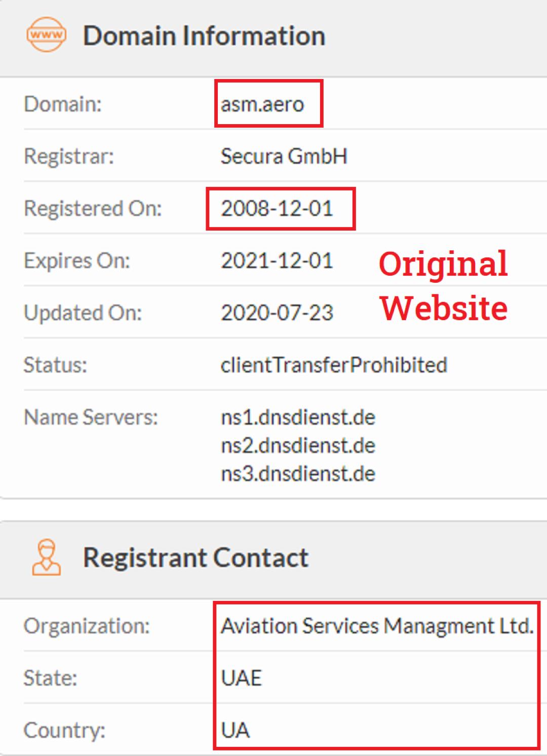This screenshot has width=547, height=756.
Task: Click the Secura GmbH registrar name
Action: click(284, 156)
